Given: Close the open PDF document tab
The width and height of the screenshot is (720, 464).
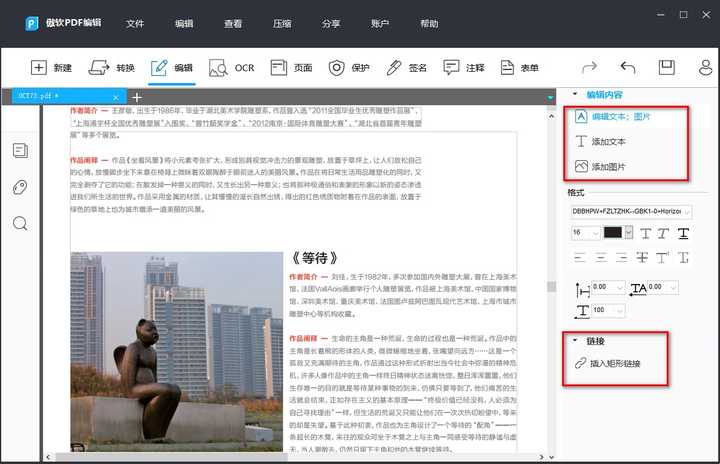Looking at the screenshot, I should [x=116, y=97].
